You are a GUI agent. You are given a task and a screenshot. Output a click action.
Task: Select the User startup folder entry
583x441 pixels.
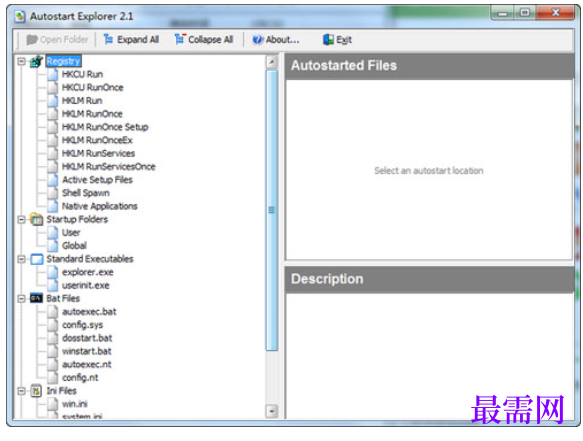[71, 233]
